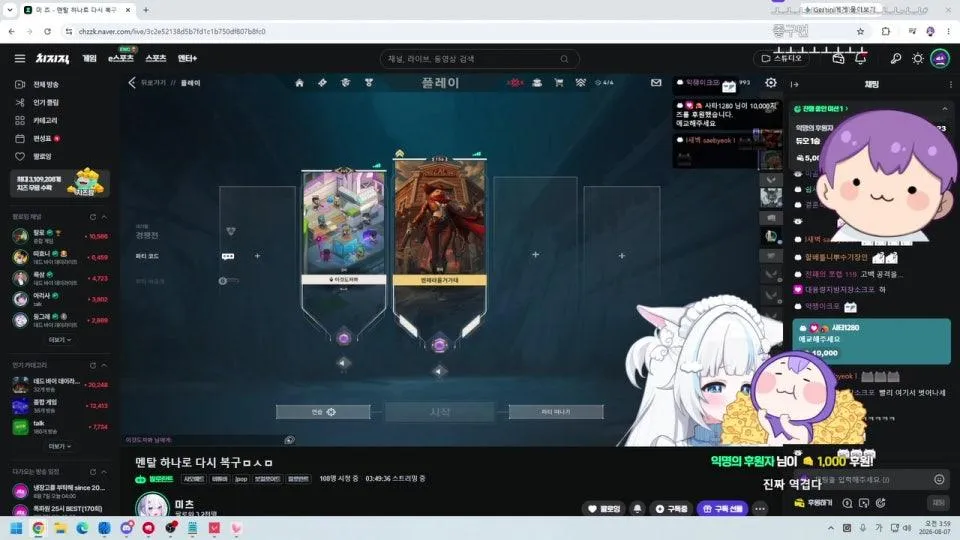Open Chrome from the Windows taskbar
The width and height of the screenshot is (960, 540).
[x=38, y=528]
